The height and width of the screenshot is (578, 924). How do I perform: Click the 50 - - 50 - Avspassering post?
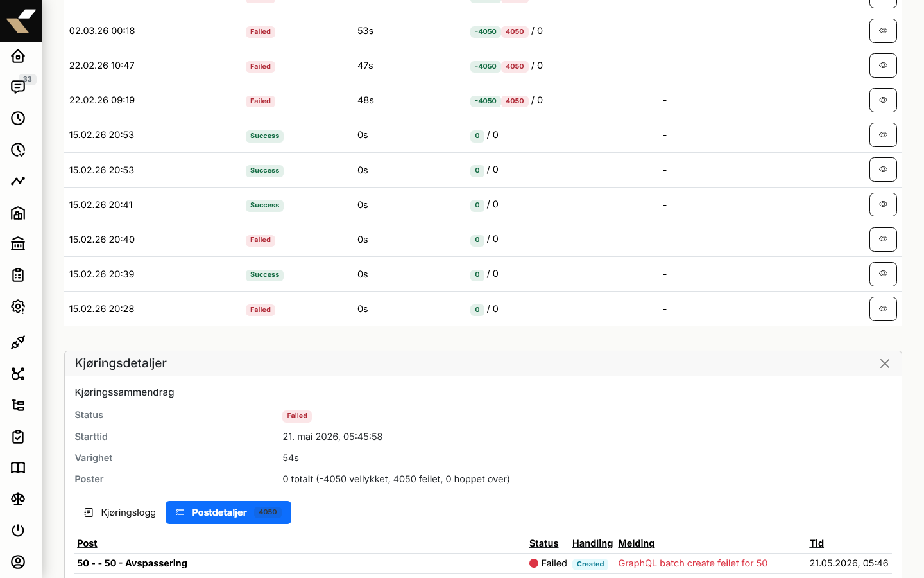(132, 563)
